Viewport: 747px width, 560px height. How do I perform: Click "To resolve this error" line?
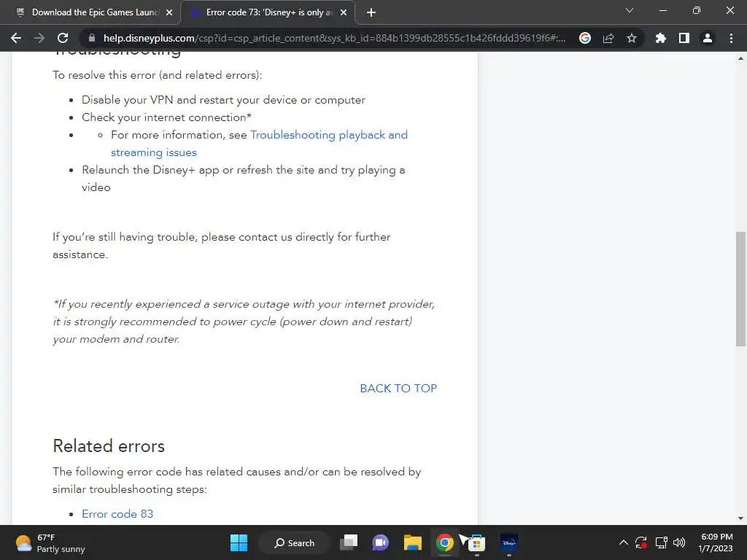158,75
